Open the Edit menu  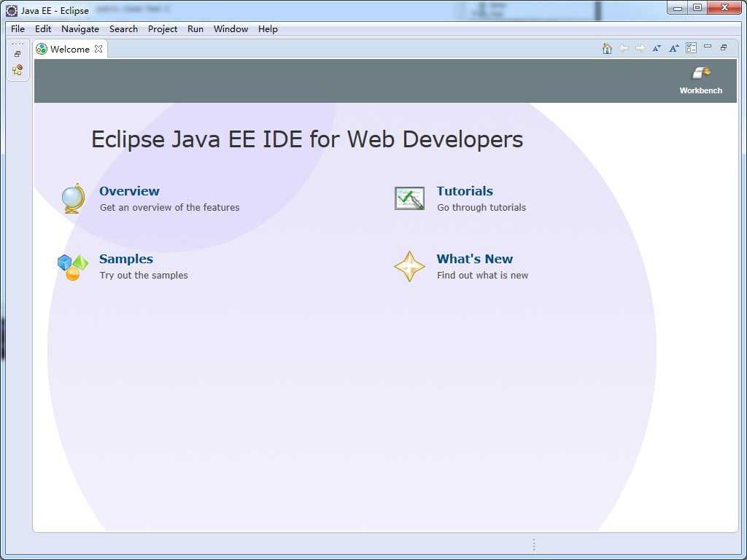point(43,29)
